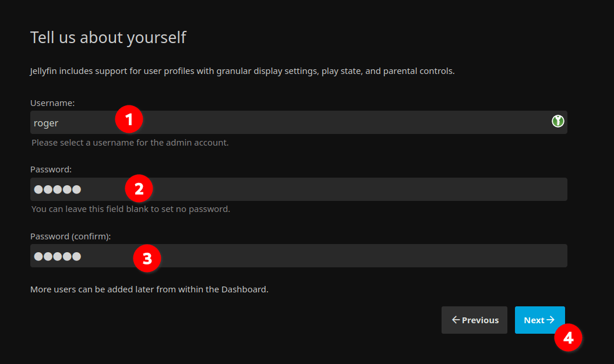This screenshot has width=614, height=364.
Task: Click the "Password:" field label
Action: [51, 169]
